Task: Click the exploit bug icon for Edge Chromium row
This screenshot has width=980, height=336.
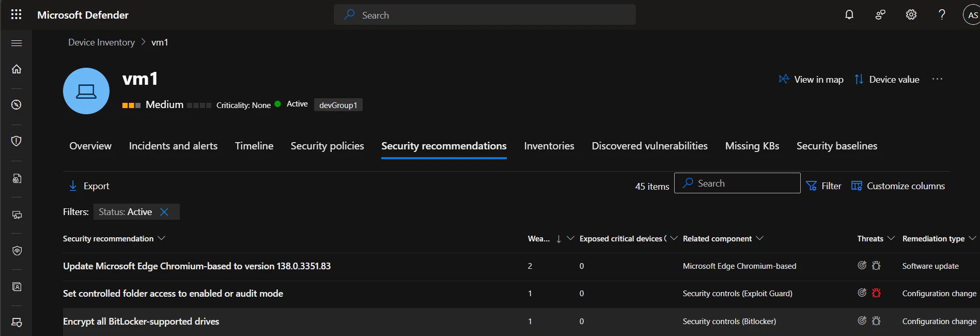Action: click(876, 266)
